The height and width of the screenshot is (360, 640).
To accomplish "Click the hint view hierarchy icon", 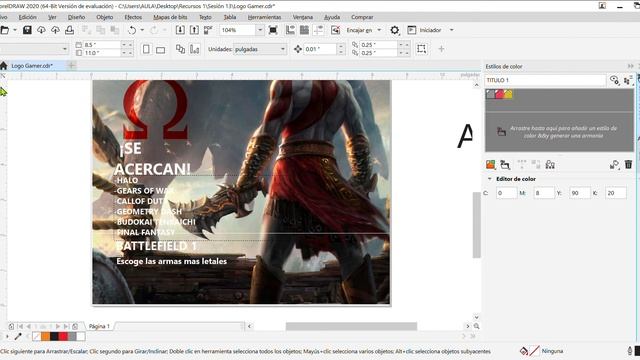I will click(x=628, y=80).
